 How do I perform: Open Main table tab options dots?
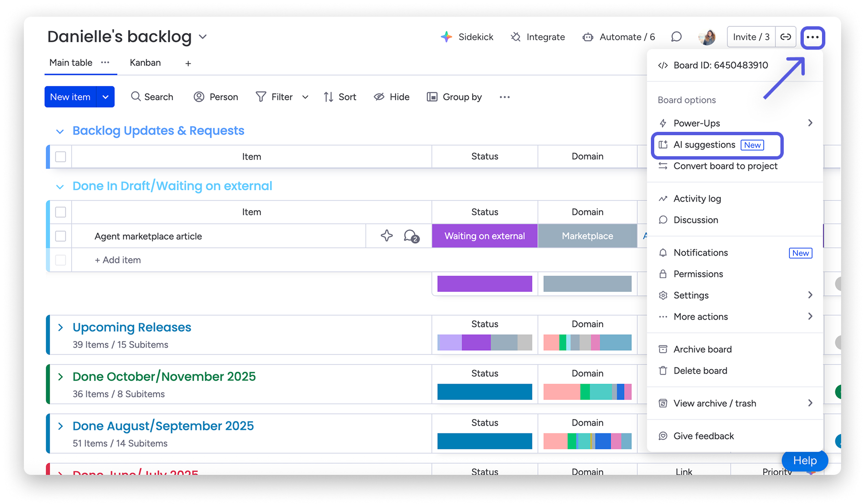click(x=105, y=63)
